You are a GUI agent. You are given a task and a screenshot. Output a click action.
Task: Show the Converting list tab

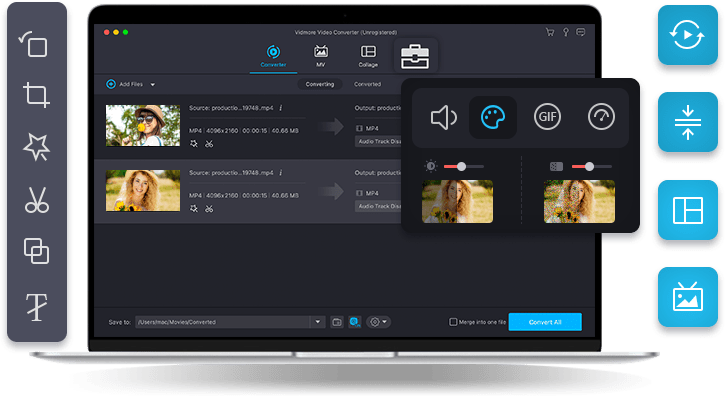[319, 84]
